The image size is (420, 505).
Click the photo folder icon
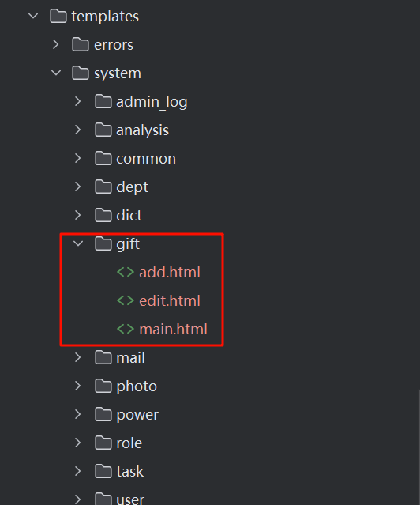tap(103, 386)
